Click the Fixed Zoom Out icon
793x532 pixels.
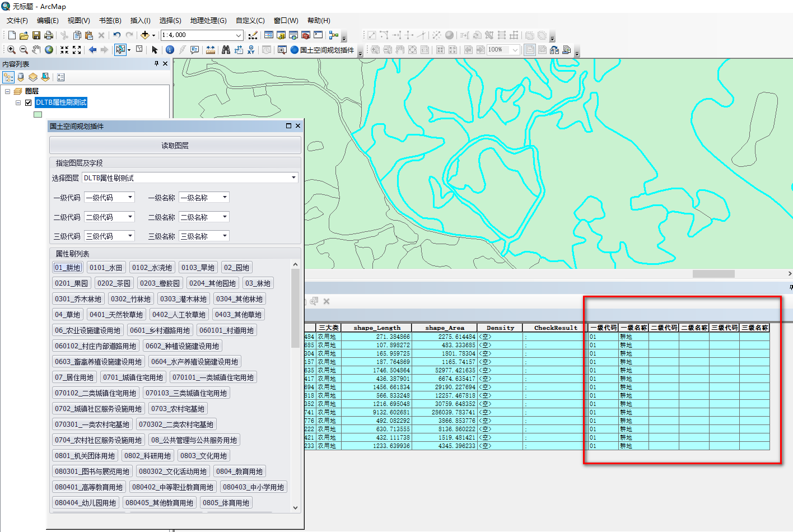click(77, 50)
